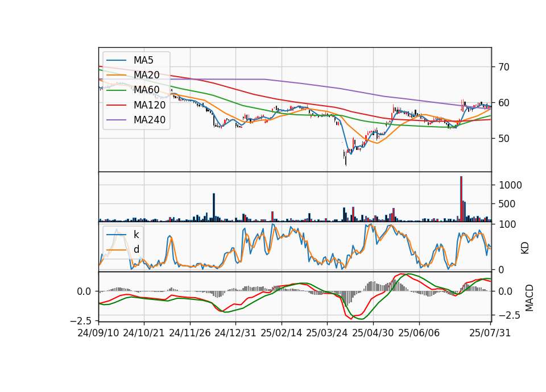Click the volume axis value 1000
The width and height of the screenshot is (546, 392).
pos(510,185)
